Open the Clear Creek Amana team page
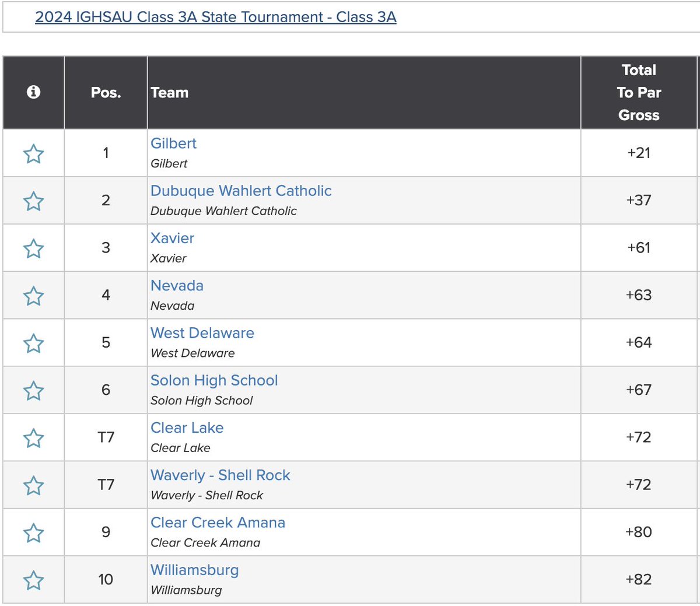This screenshot has width=700, height=606. point(218,522)
